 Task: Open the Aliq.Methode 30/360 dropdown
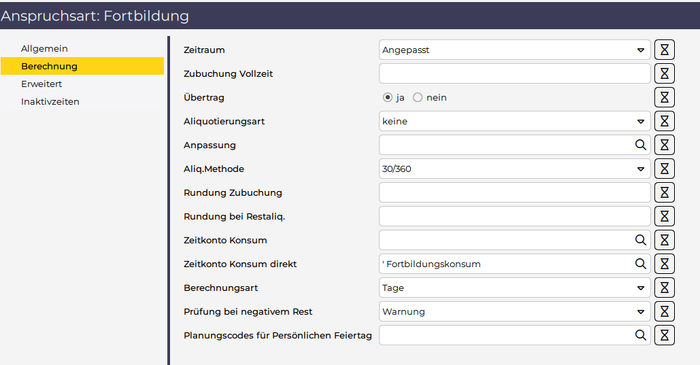(515, 169)
